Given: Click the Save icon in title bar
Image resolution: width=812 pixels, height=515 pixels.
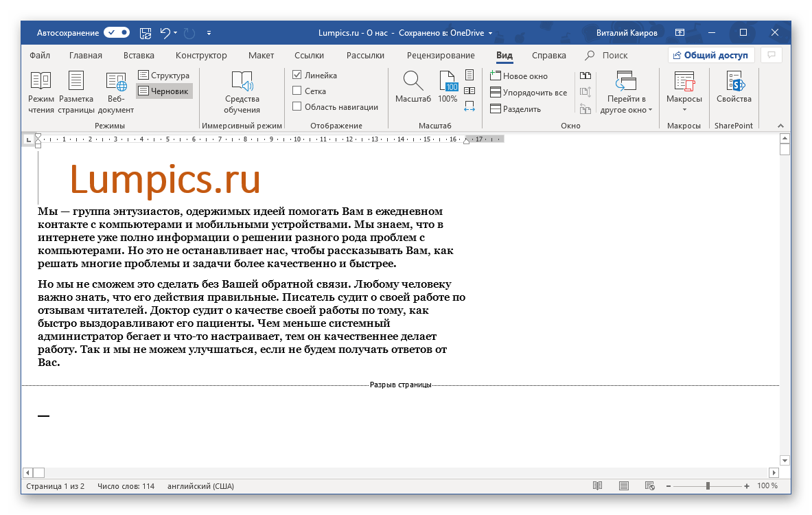Looking at the screenshot, I should click(x=146, y=32).
